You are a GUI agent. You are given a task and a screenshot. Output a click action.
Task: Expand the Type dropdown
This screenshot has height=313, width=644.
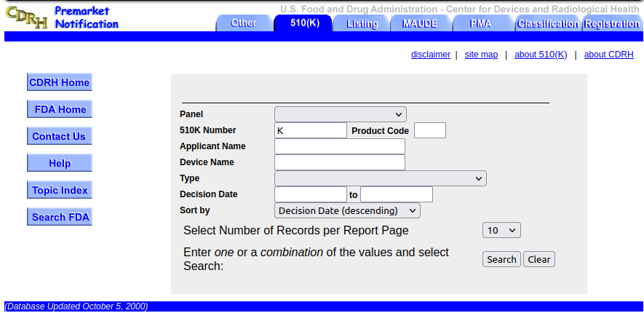pos(380,178)
